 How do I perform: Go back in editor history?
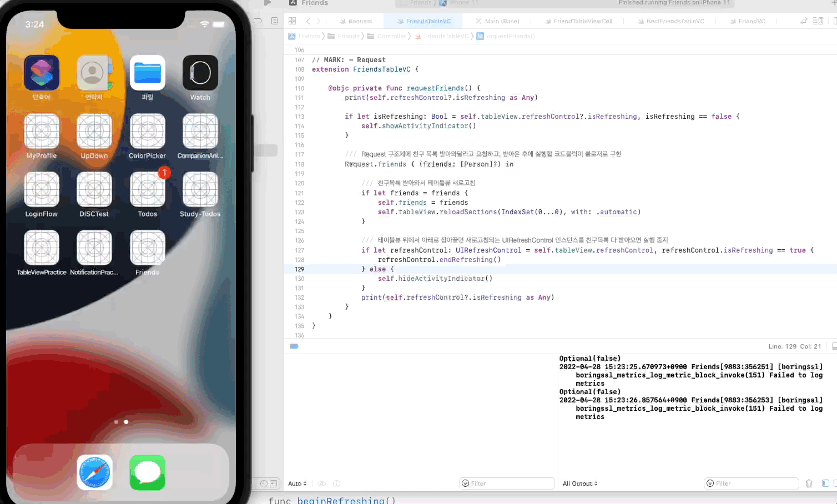tap(308, 21)
